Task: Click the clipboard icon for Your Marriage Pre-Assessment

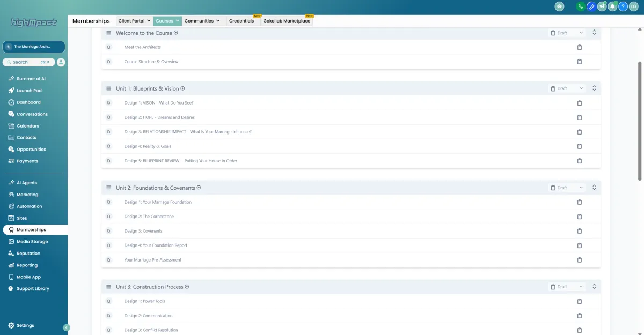Action: (579, 260)
